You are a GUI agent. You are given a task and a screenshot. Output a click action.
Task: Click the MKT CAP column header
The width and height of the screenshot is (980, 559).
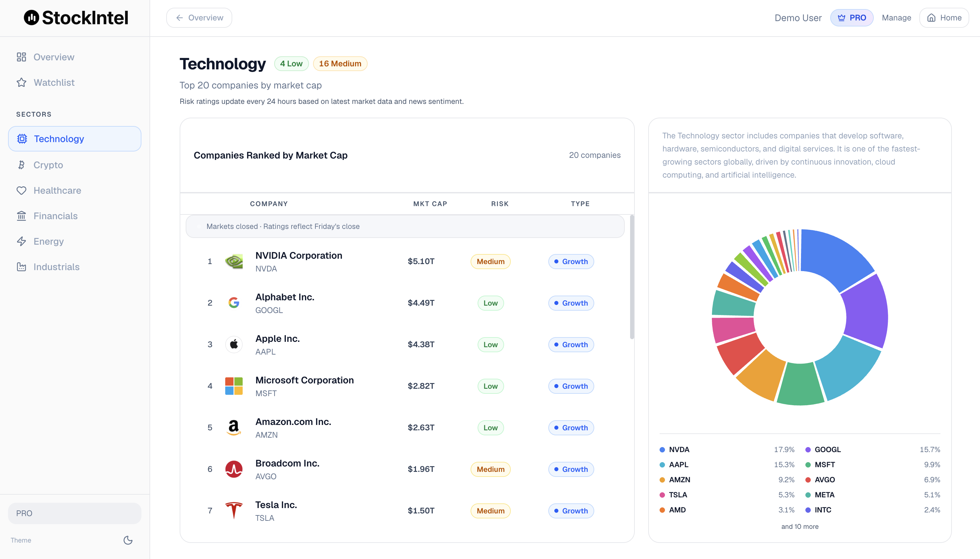pyautogui.click(x=430, y=204)
